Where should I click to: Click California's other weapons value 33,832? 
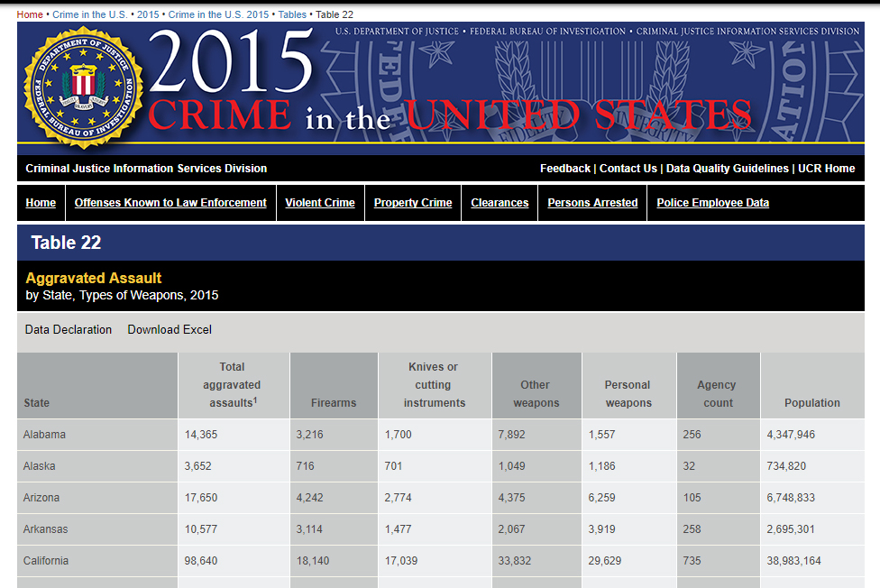515,560
